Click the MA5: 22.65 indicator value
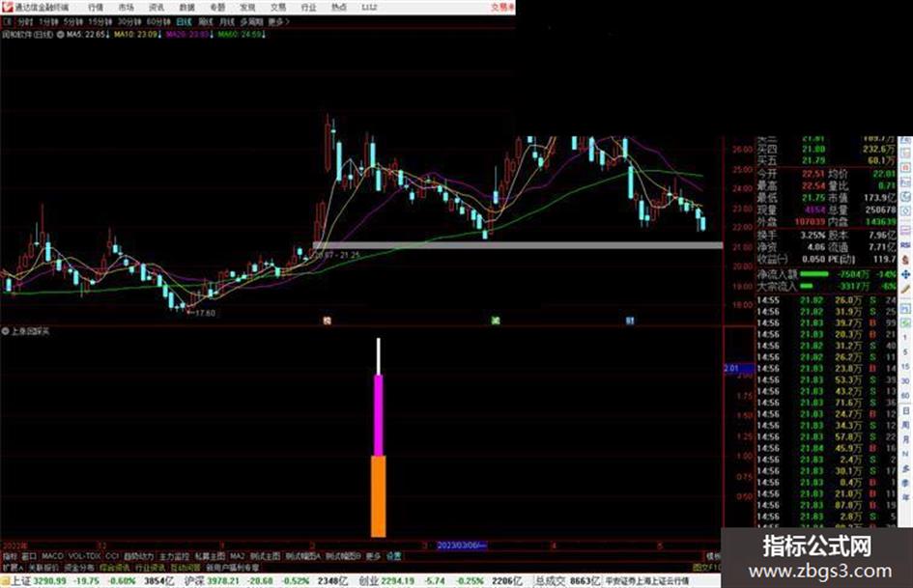 (87, 35)
